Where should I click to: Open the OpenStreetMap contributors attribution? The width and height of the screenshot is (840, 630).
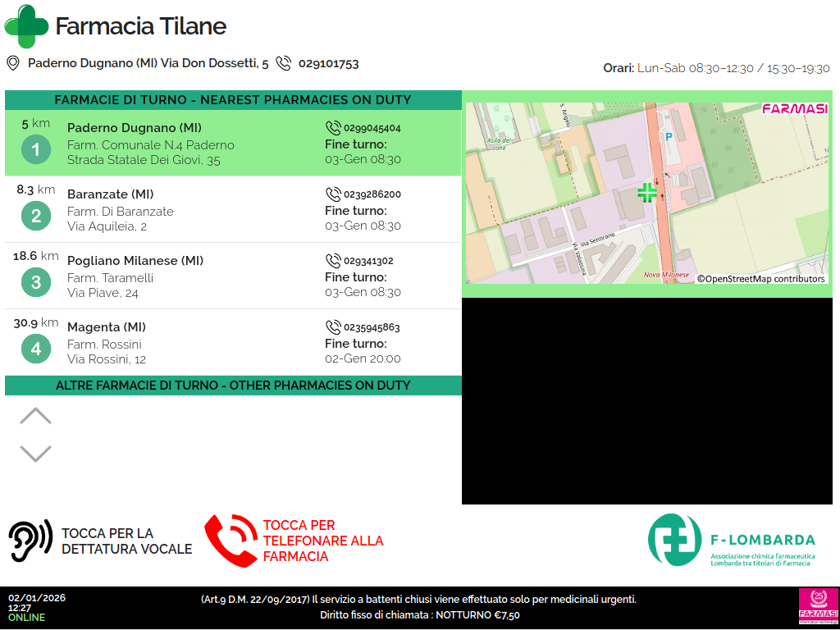[x=761, y=279]
